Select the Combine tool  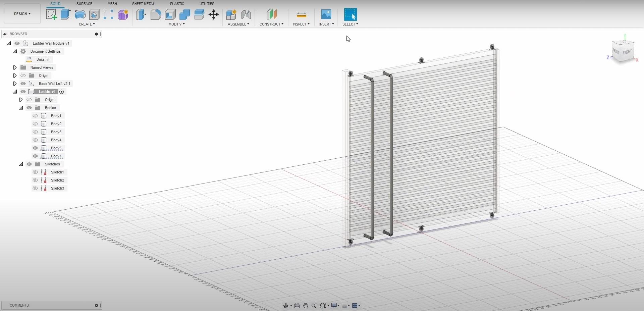point(184,14)
